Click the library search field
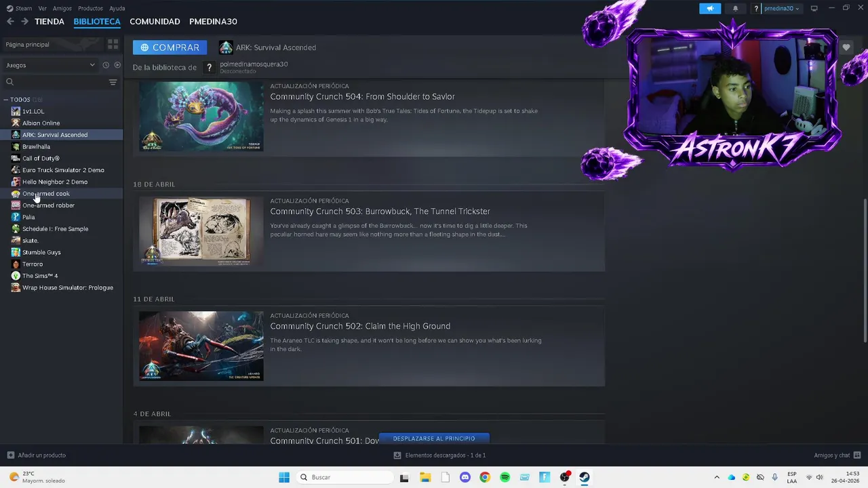This screenshot has height=488, width=868. coord(54,82)
